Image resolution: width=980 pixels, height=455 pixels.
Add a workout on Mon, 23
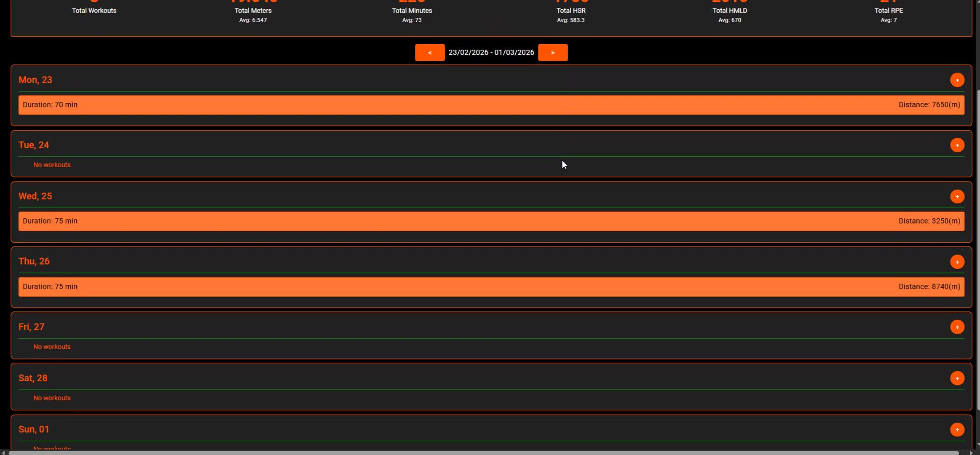point(957,80)
